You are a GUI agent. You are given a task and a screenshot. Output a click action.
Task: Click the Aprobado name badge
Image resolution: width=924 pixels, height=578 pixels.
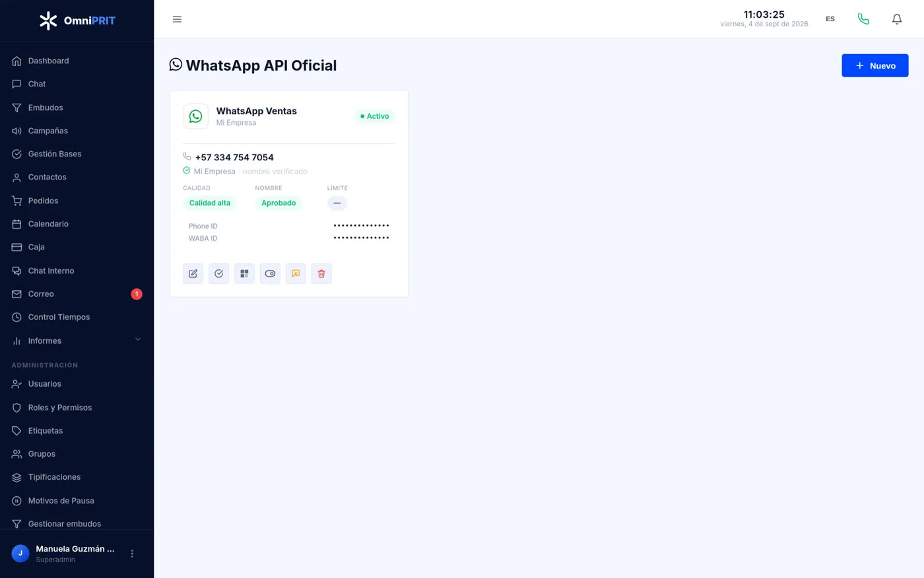278,203
